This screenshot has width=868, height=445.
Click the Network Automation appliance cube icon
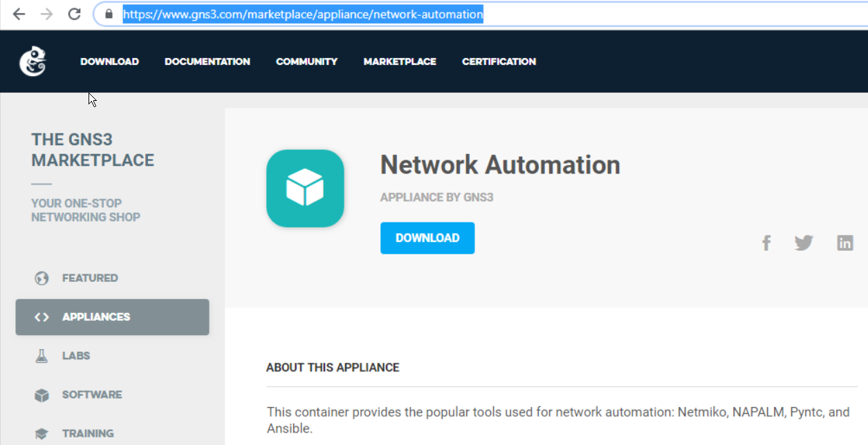tap(305, 188)
